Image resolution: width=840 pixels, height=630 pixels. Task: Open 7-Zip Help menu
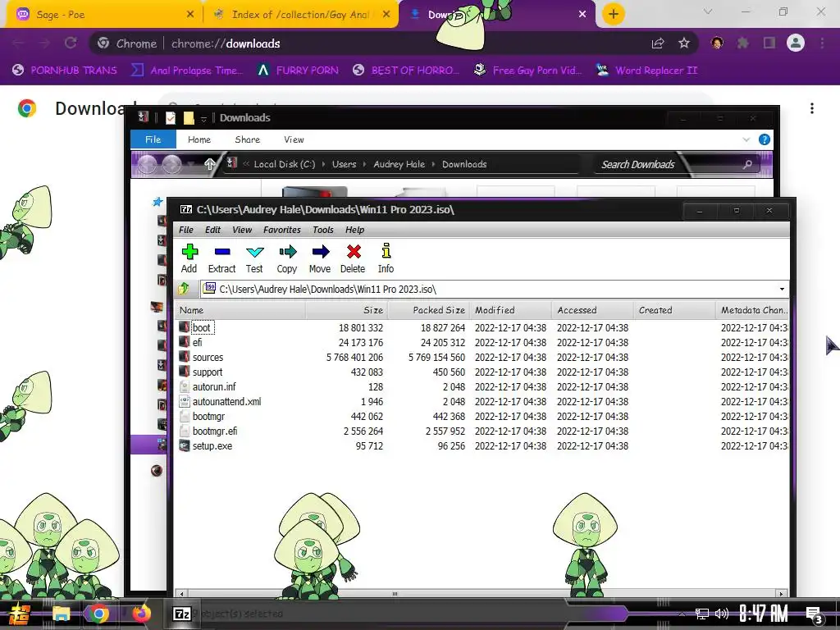tap(354, 230)
